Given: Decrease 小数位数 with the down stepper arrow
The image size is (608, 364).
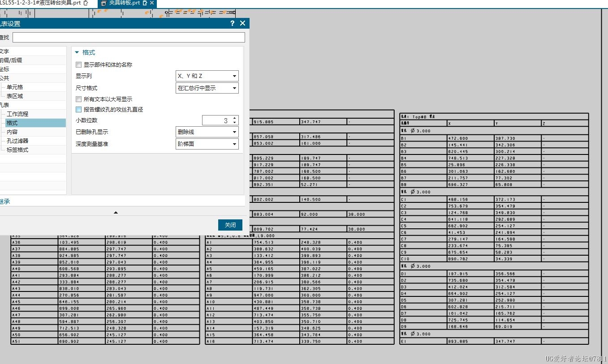Looking at the screenshot, I should [x=235, y=123].
